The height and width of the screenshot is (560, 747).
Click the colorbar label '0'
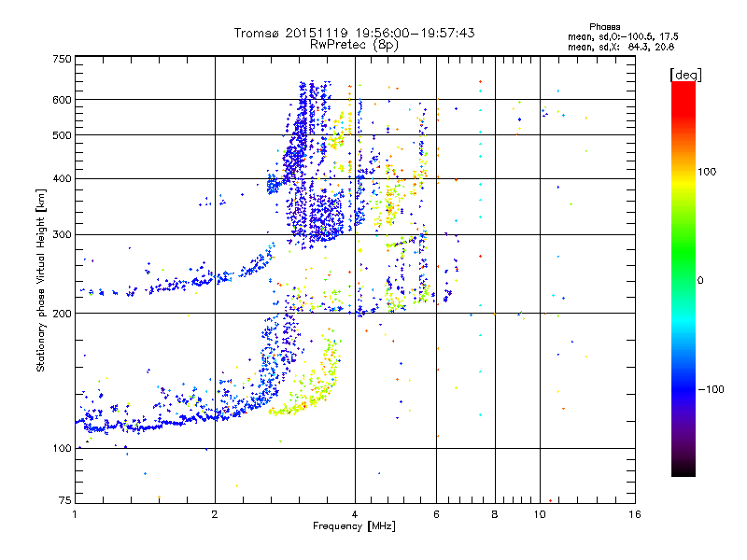[700, 280]
